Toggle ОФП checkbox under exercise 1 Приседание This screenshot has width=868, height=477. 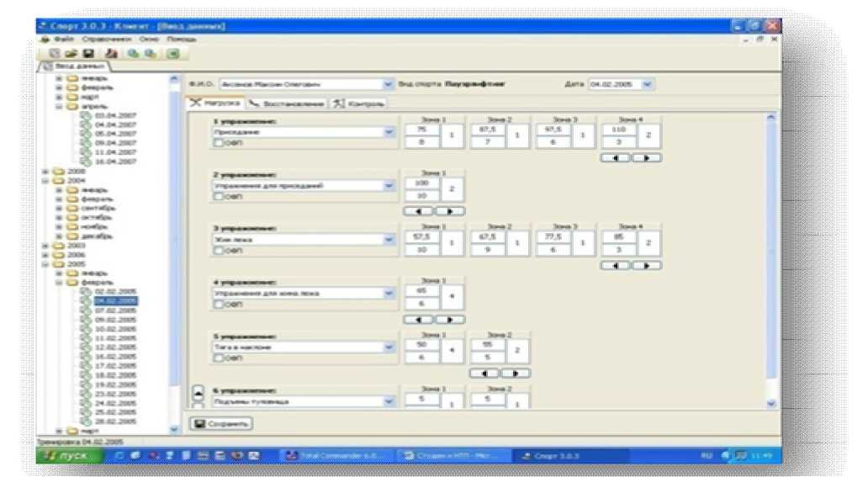pos(218,143)
